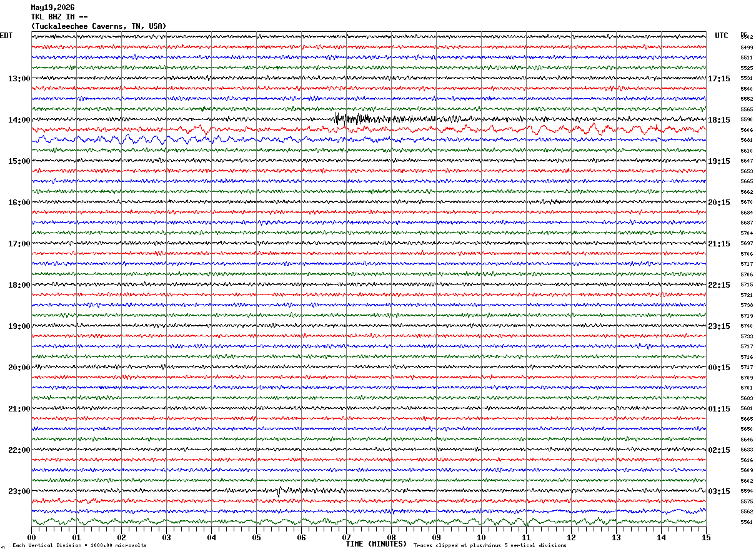Click the 23:00 EDT row label
Screen dimensions: 756x554
click(x=19, y=491)
